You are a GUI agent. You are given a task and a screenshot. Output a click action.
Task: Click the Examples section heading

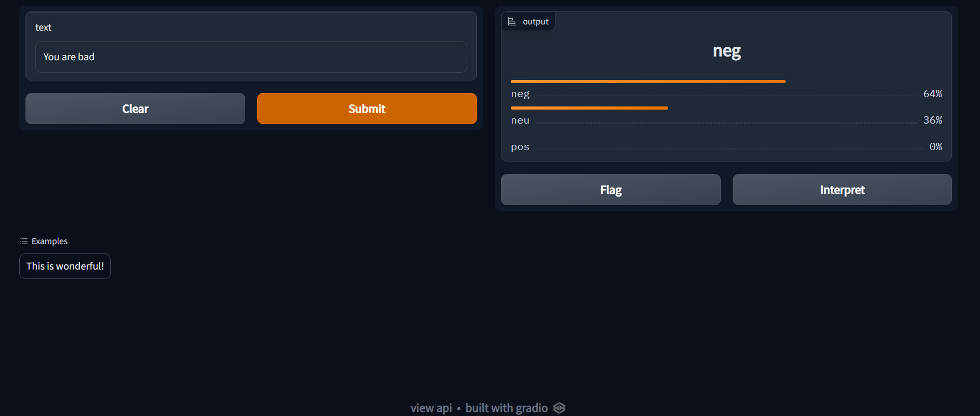point(49,241)
